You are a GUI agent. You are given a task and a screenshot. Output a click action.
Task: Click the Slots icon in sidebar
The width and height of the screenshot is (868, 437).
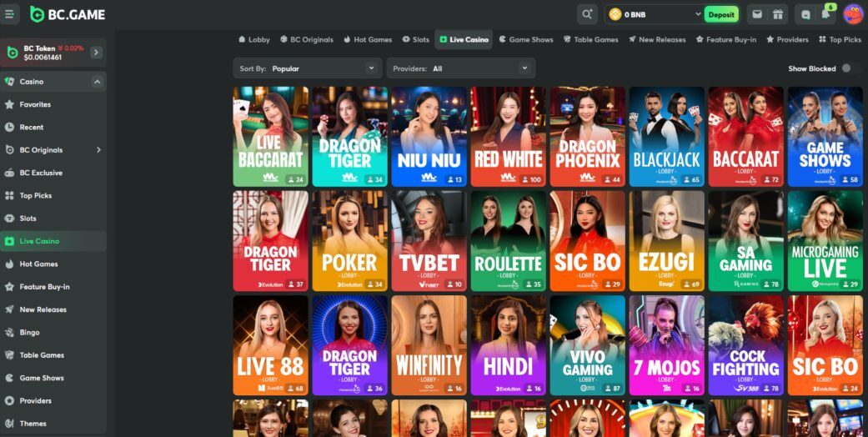pos(9,218)
